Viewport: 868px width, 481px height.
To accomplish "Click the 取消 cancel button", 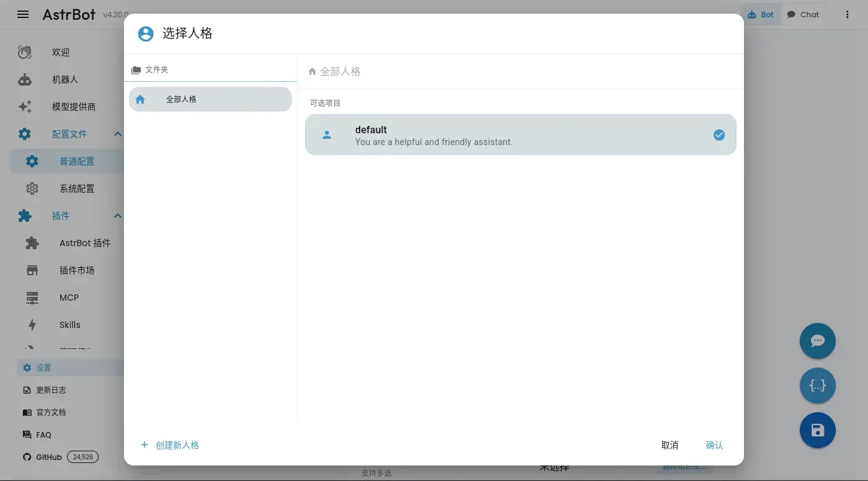I will [x=670, y=445].
